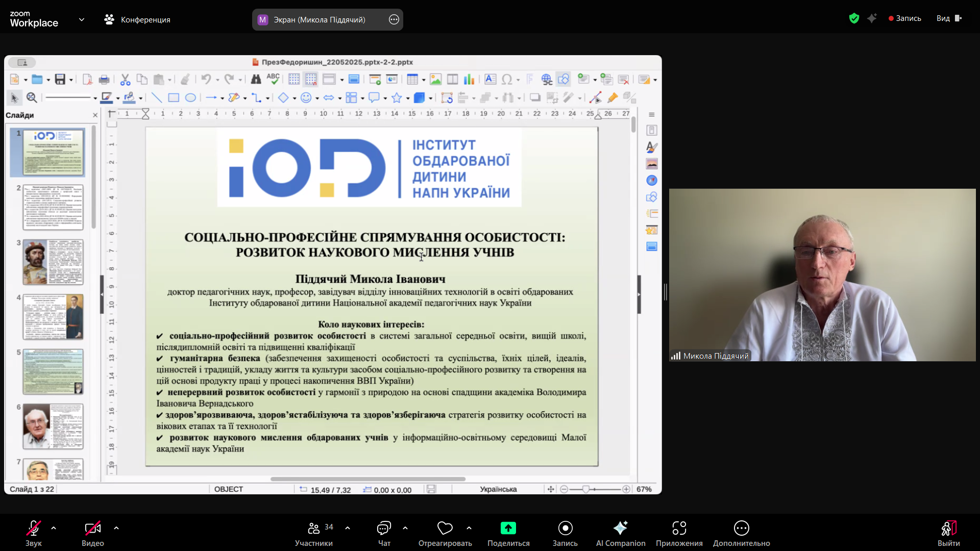Open Дополнительно more options icon
This screenshot has width=980, height=551.
point(741,529)
